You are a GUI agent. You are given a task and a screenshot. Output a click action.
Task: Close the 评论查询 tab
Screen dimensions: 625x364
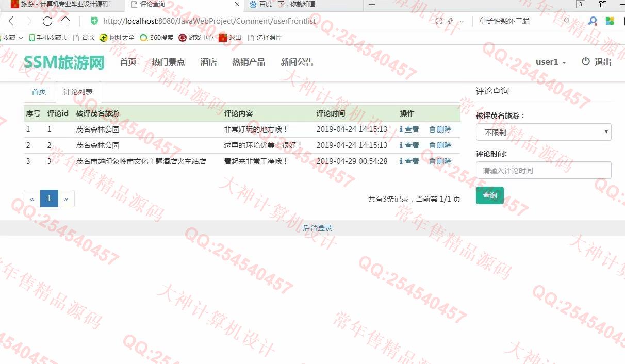237,4
